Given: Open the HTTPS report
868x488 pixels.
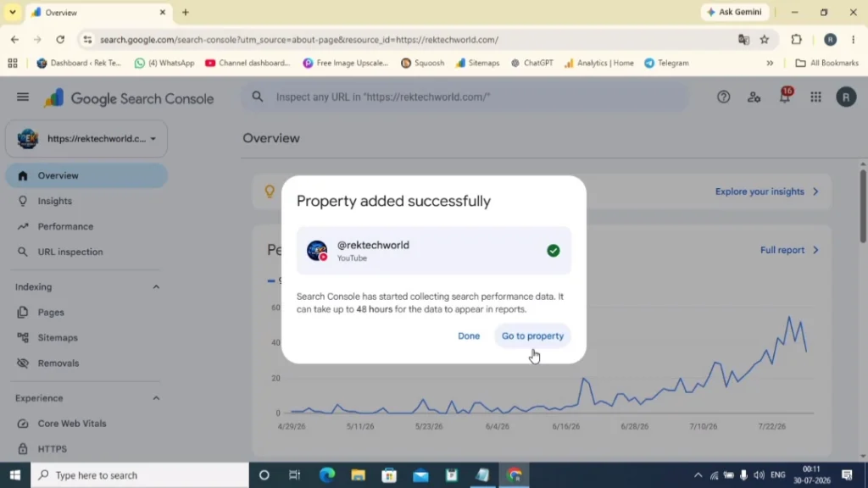Looking at the screenshot, I should click(x=86, y=449).
